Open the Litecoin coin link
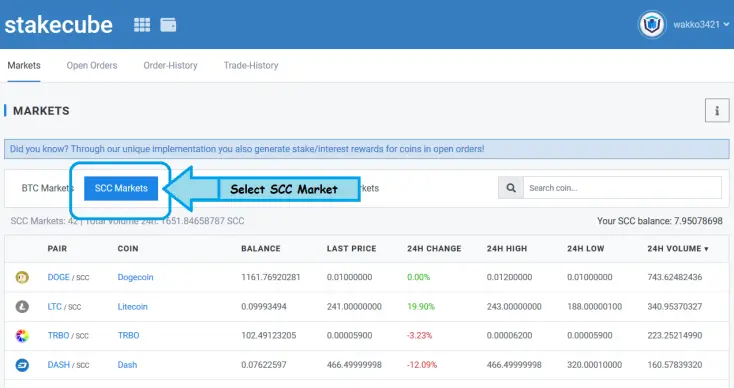The image size is (734, 388). pos(132,307)
